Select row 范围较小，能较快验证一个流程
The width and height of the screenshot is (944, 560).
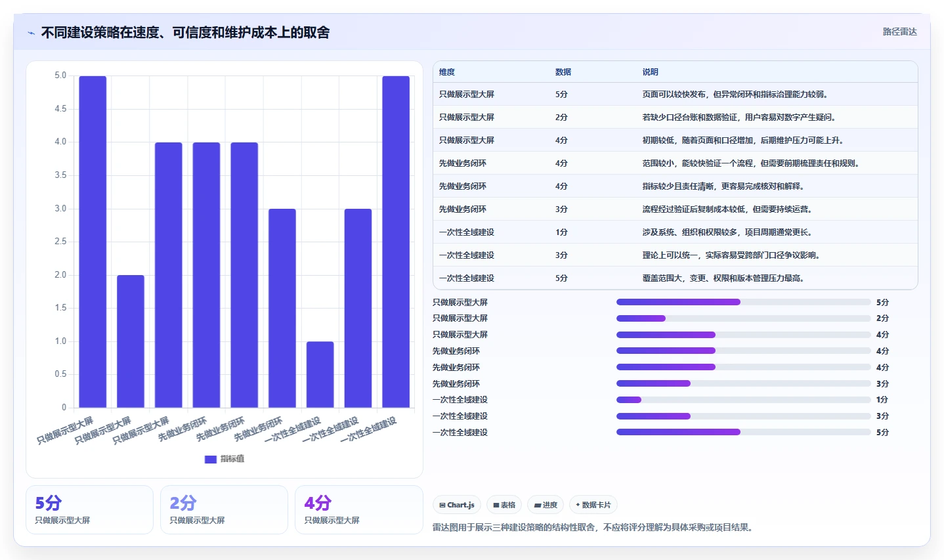coord(676,163)
